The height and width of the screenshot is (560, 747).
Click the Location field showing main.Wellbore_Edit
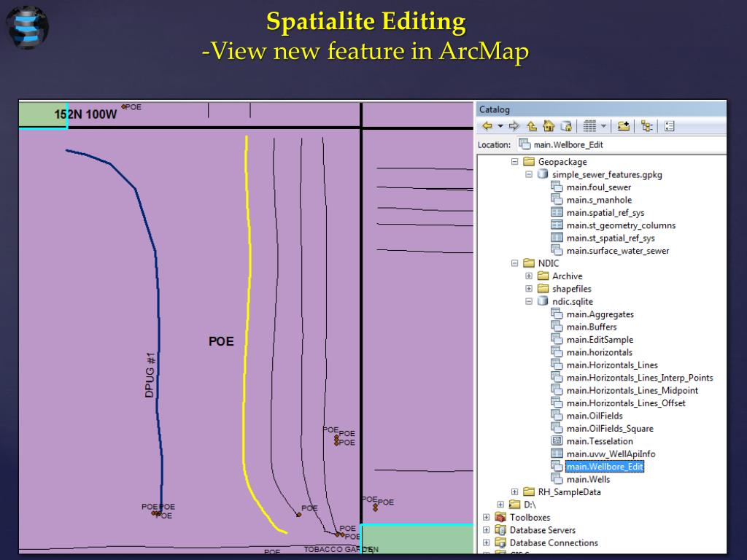622,145
